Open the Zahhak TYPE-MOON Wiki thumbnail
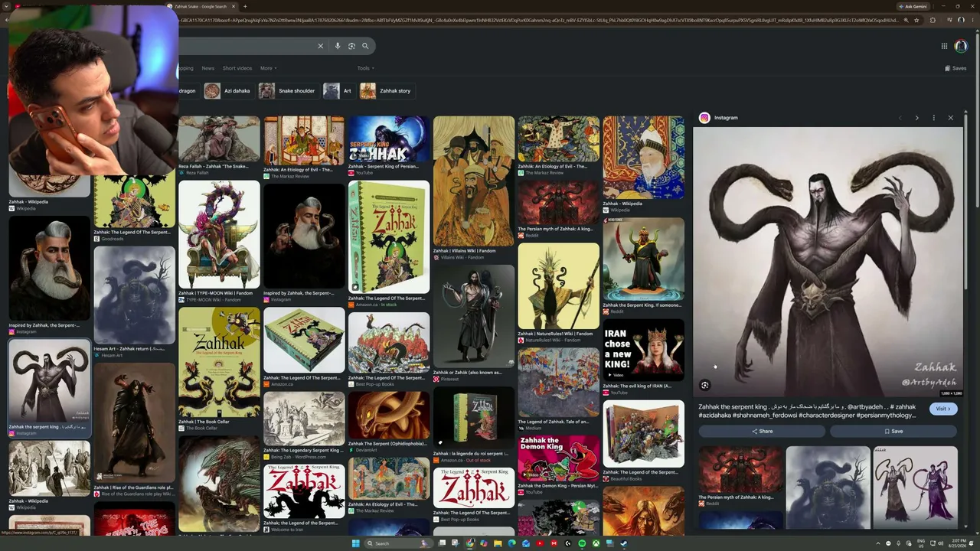This screenshot has height=551, width=980. (219, 235)
